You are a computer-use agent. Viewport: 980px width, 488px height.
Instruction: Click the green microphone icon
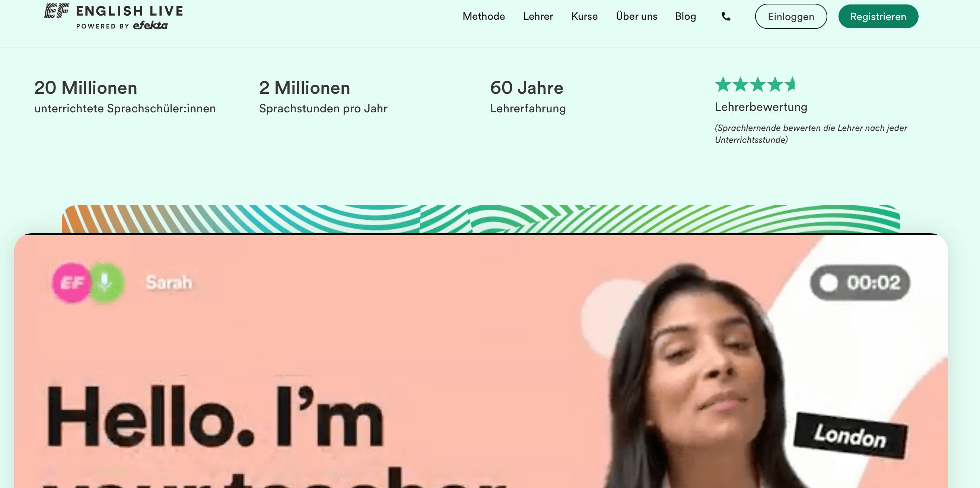pyautogui.click(x=105, y=283)
